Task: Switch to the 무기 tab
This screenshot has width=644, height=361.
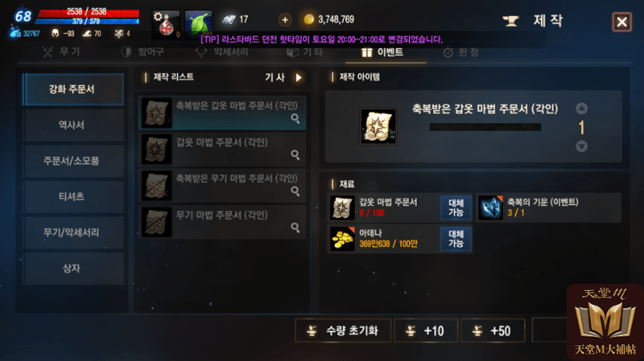Action: tap(62, 52)
